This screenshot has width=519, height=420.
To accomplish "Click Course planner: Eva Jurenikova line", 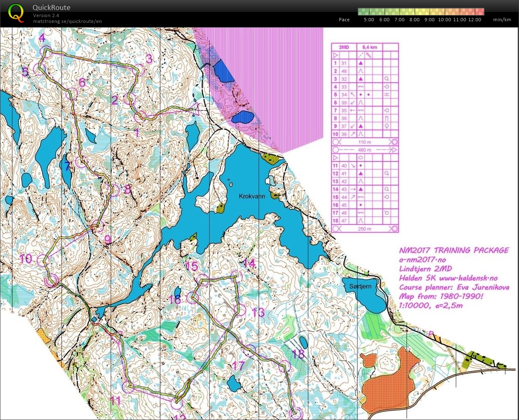I will (x=454, y=287).
